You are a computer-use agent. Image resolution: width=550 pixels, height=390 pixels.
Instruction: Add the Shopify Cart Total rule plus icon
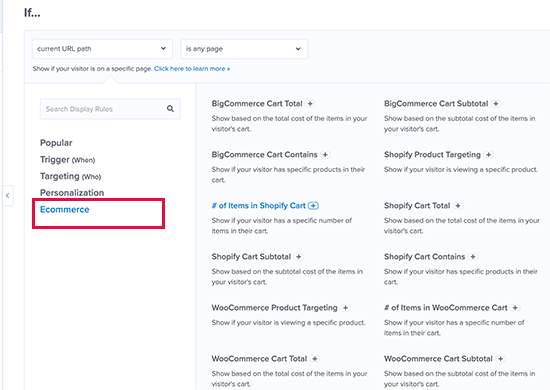[x=458, y=206]
